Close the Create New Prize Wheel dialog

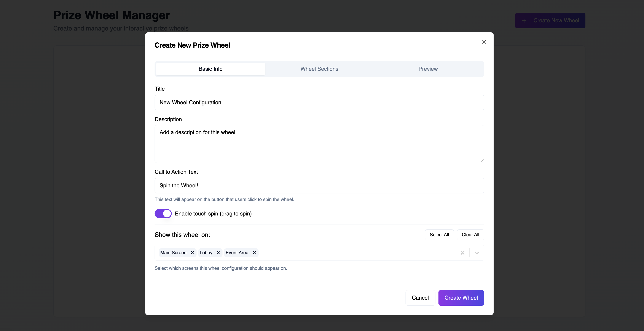484,42
